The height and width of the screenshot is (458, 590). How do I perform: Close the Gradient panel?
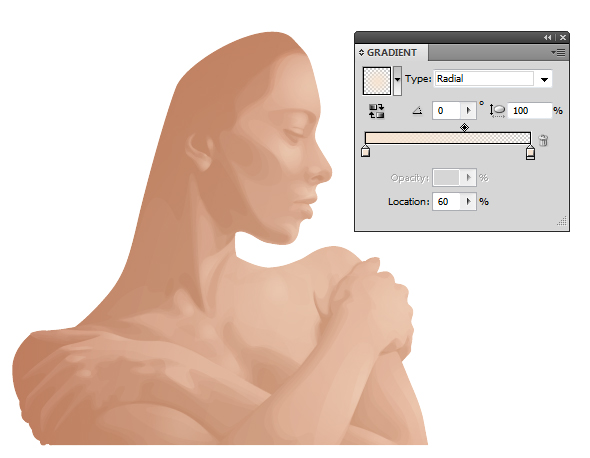[x=563, y=37]
